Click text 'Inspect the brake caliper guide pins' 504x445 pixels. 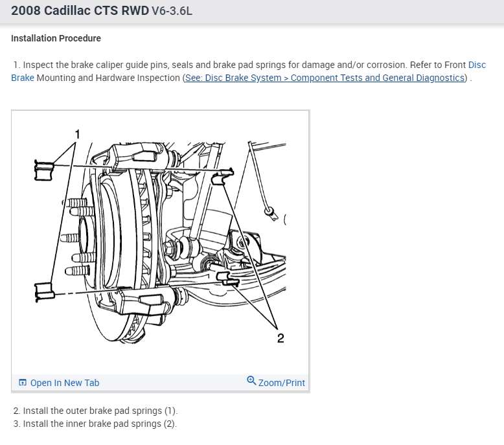coord(95,65)
